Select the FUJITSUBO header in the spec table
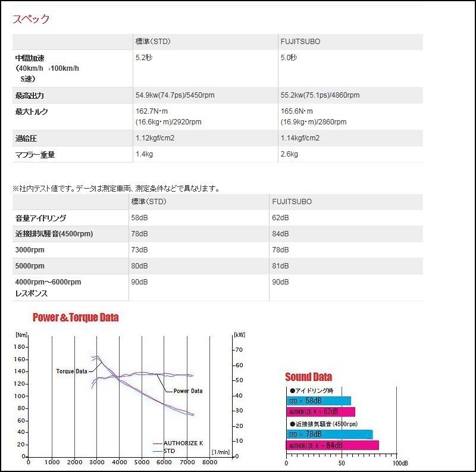The width and height of the screenshot is (476, 472). click(300, 42)
